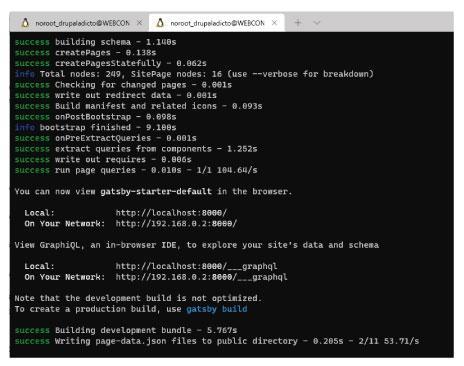Screen dimensions: 464x366
Task: Open a new terminal tab with plus
Action: point(298,23)
